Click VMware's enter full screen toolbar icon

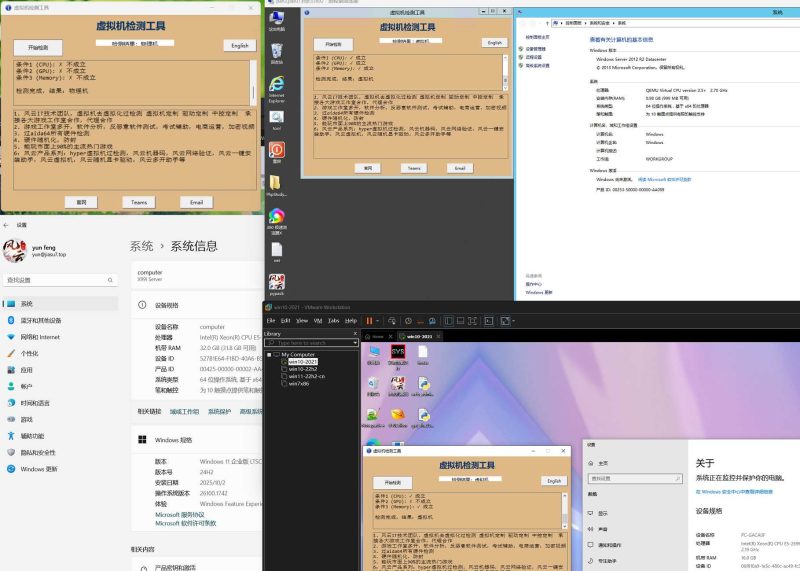[472, 321]
